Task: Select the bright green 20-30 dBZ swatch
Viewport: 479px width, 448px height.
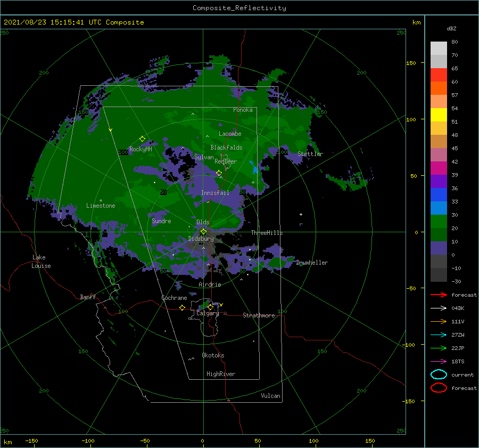Action: coord(439,222)
